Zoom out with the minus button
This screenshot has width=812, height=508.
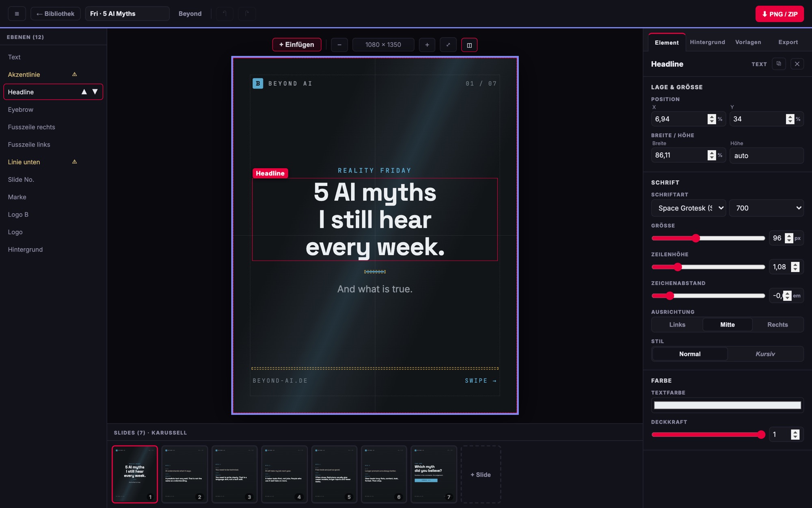(339, 45)
